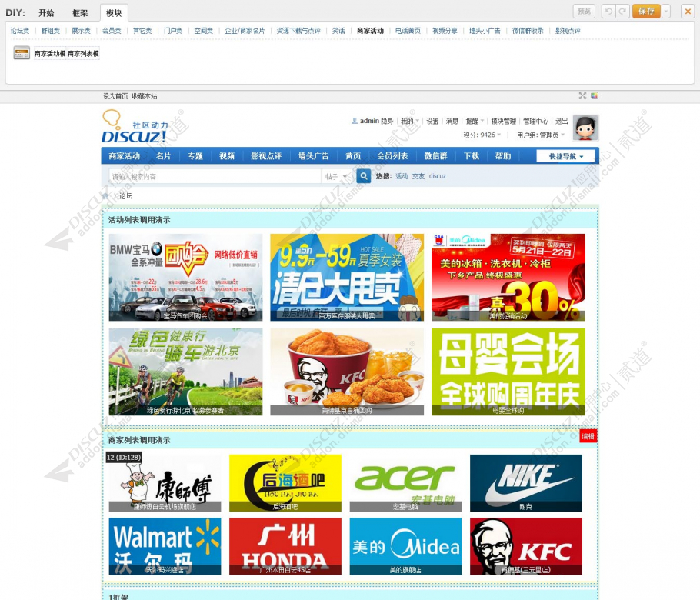Screen dimensions: 700x600
Task: Open the 微信群收录 module category
Action: tap(528, 31)
